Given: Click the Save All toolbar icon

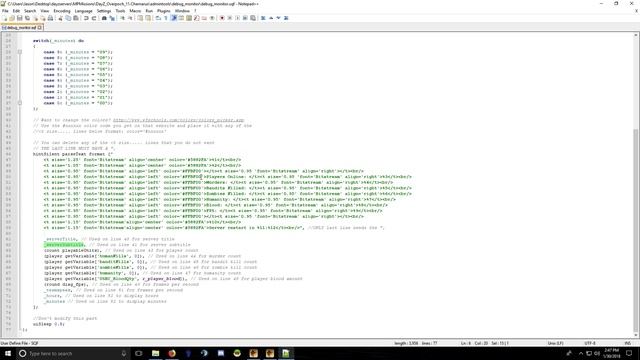Looking at the screenshot, I should [27, 18].
